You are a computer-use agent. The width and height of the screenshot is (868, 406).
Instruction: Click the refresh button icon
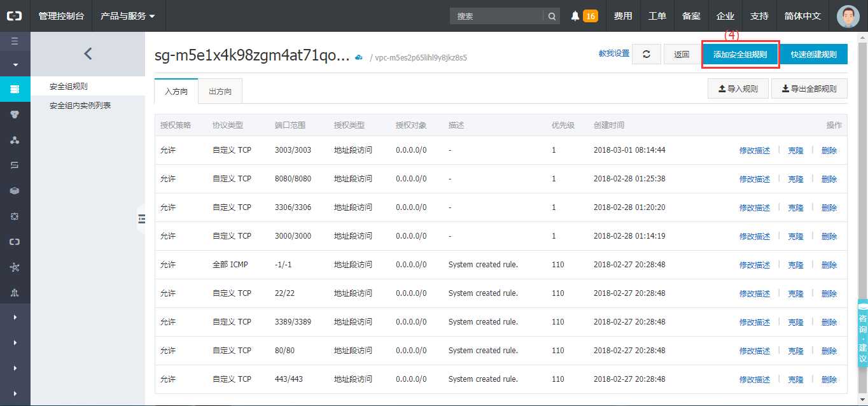[x=646, y=54]
